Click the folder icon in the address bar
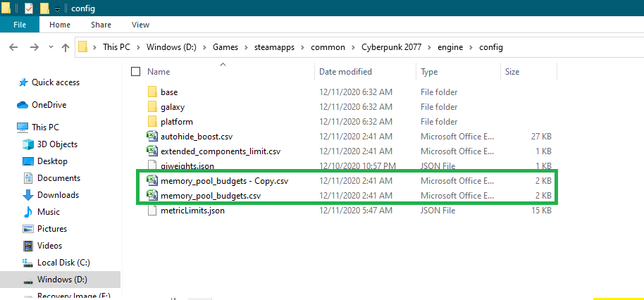The image size is (644, 300). 83,46
